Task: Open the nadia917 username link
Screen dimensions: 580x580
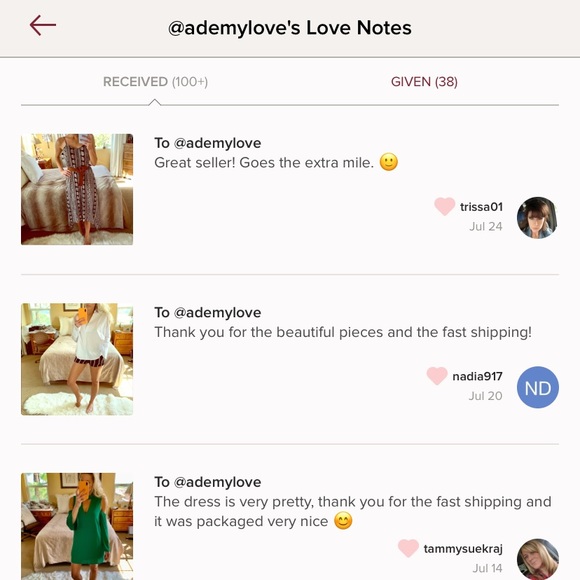Action: [477, 376]
